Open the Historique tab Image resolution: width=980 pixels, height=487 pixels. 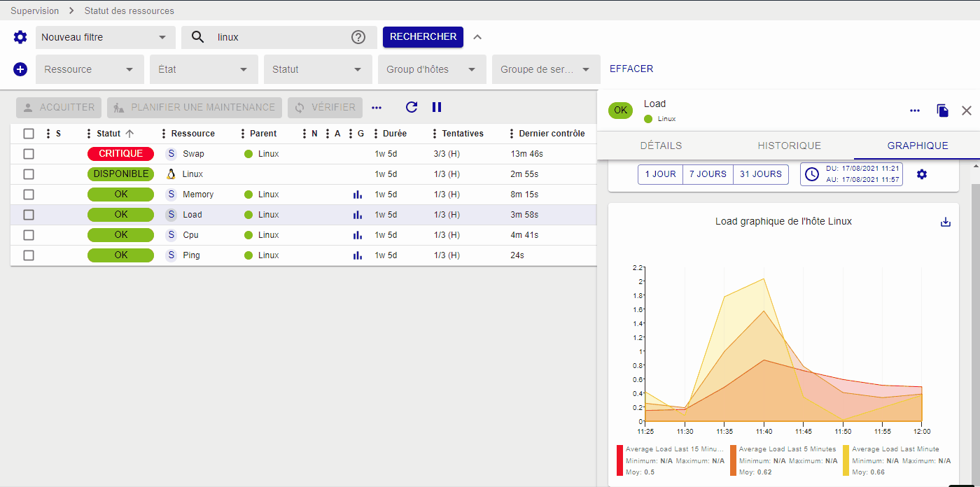pos(789,146)
